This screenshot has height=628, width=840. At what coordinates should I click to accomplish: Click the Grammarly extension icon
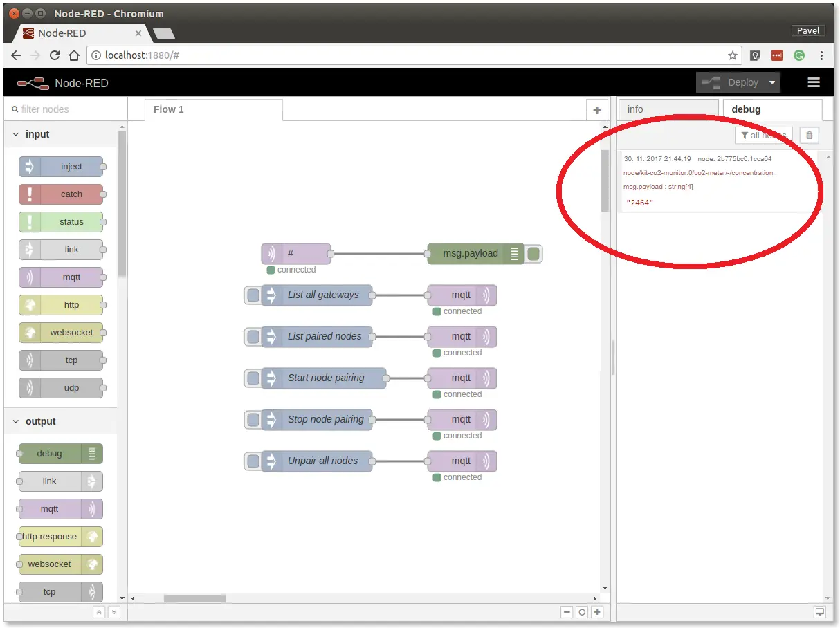[799, 55]
